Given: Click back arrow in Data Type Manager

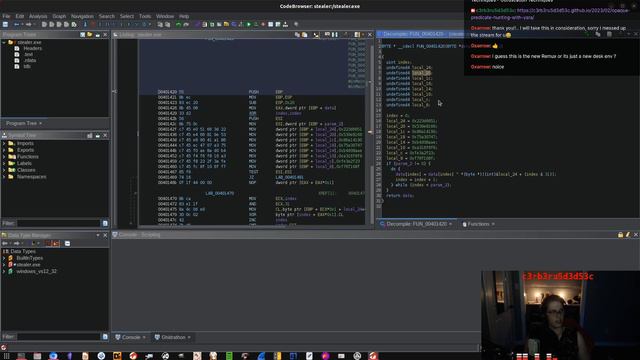Looking at the screenshot, I should pyautogui.click(x=5, y=244).
